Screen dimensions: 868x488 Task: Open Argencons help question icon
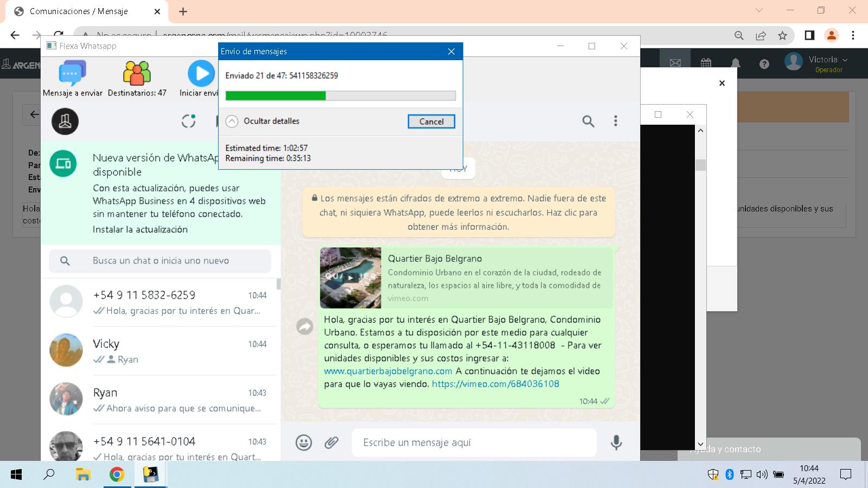click(764, 64)
